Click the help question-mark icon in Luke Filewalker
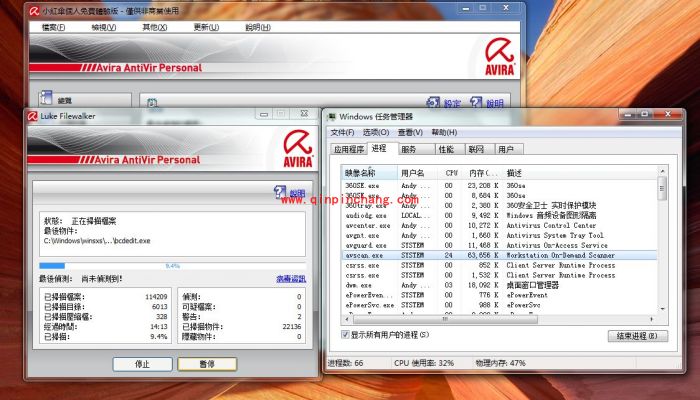 pyautogui.click(x=280, y=192)
